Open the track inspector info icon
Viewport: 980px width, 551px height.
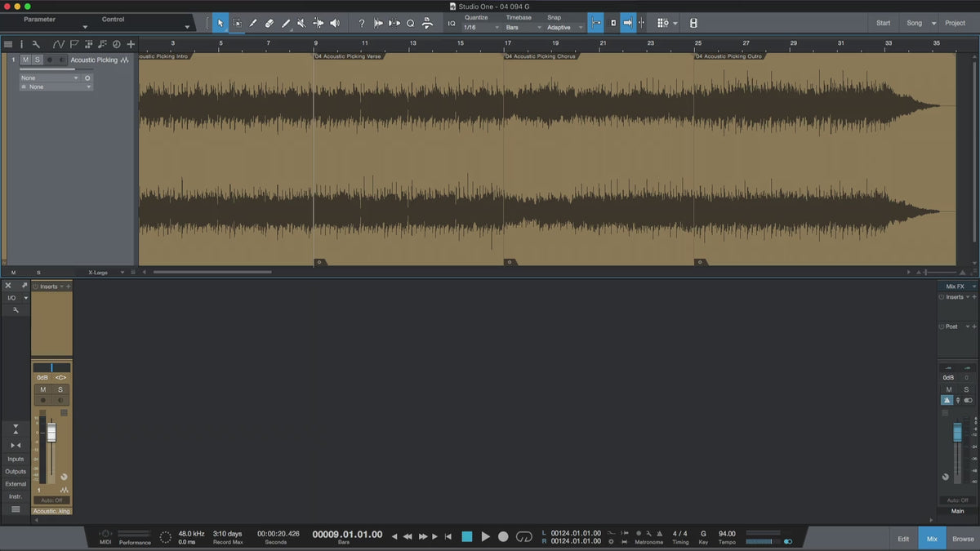[22, 44]
